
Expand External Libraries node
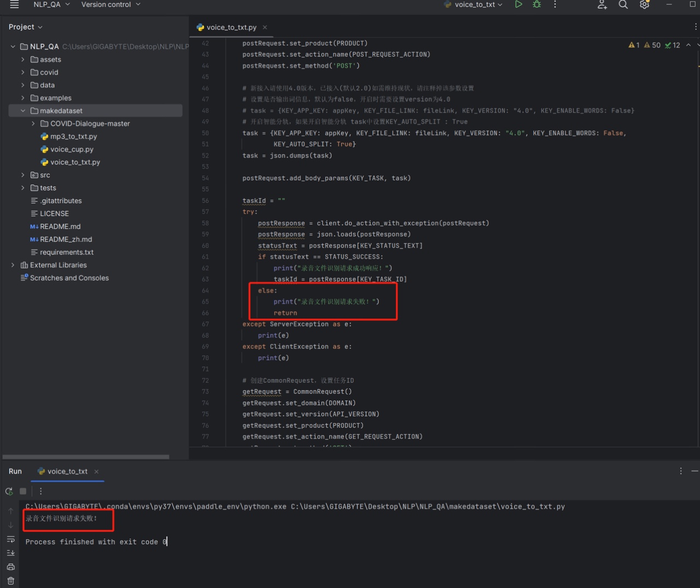(13, 265)
